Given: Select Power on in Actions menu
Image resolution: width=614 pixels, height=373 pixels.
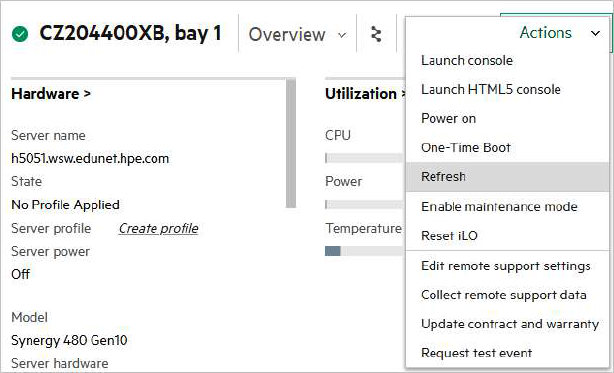Looking at the screenshot, I should [448, 119].
